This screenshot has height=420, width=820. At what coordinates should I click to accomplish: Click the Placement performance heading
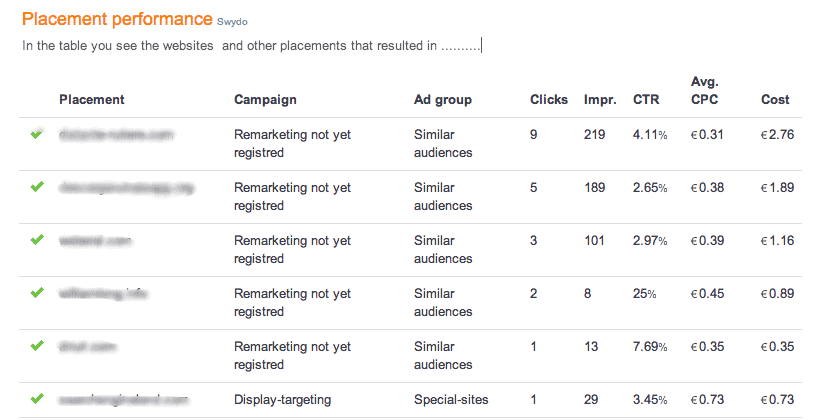click(x=117, y=19)
